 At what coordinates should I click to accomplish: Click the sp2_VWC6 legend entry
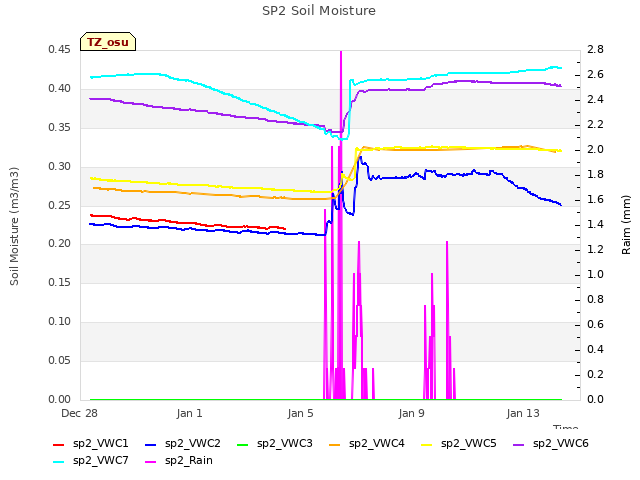coord(551,444)
